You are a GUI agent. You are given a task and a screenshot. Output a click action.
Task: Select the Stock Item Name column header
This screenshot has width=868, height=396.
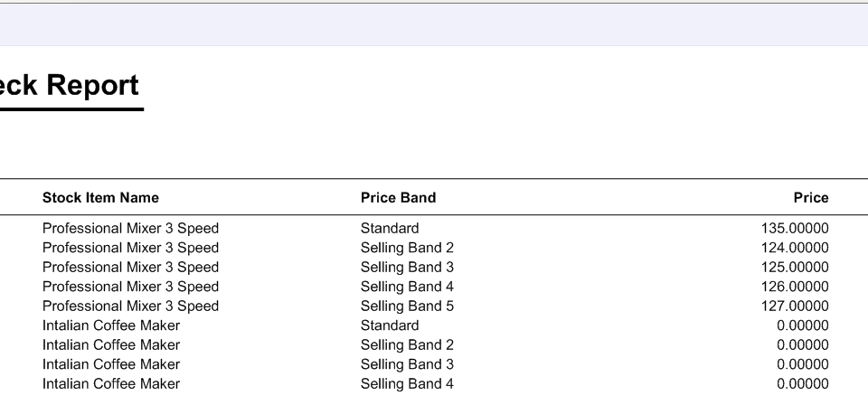click(100, 198)
